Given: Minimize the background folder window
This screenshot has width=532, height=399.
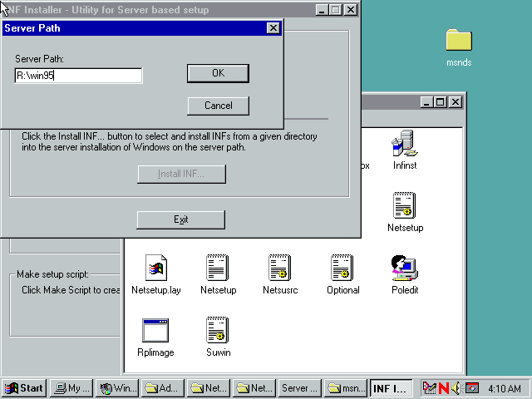Looking at the screenshot, I should point(426,101).
